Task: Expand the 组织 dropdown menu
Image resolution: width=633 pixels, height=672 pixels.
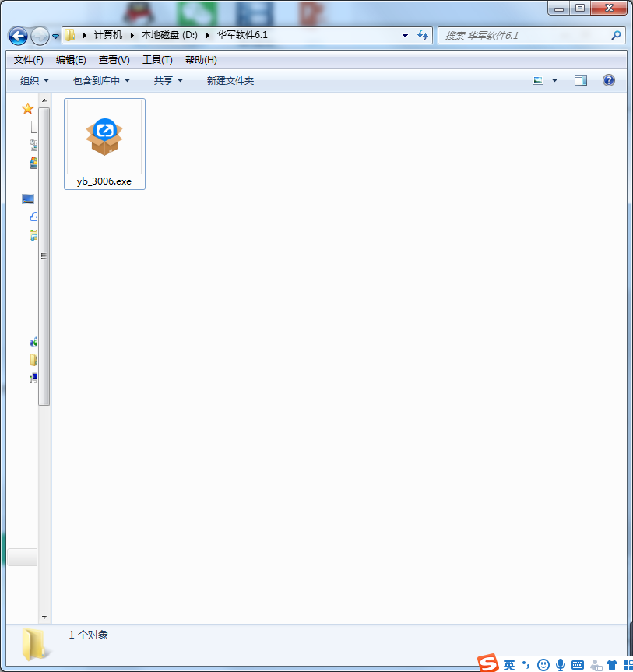Action: 34,80
